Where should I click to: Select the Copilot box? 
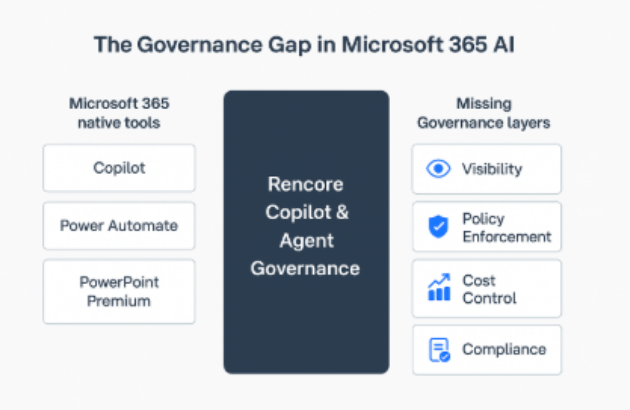(119, 168)
